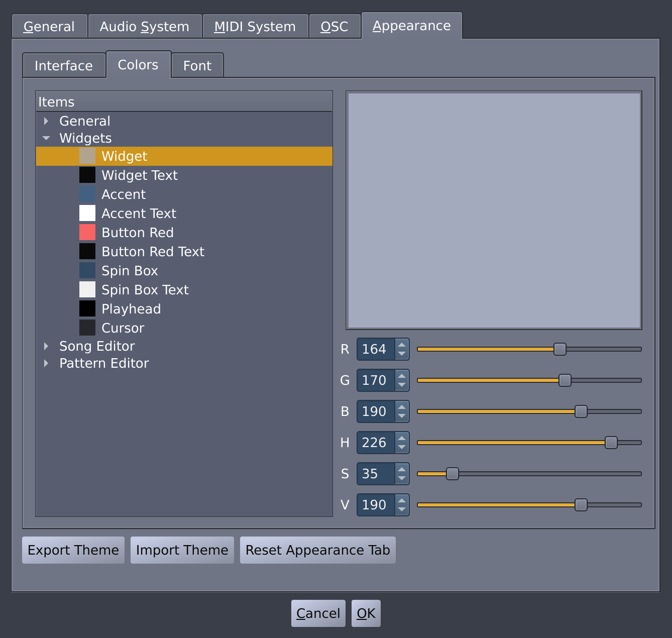
Task: Select the Accent color swatch
Action: point(87,194)
